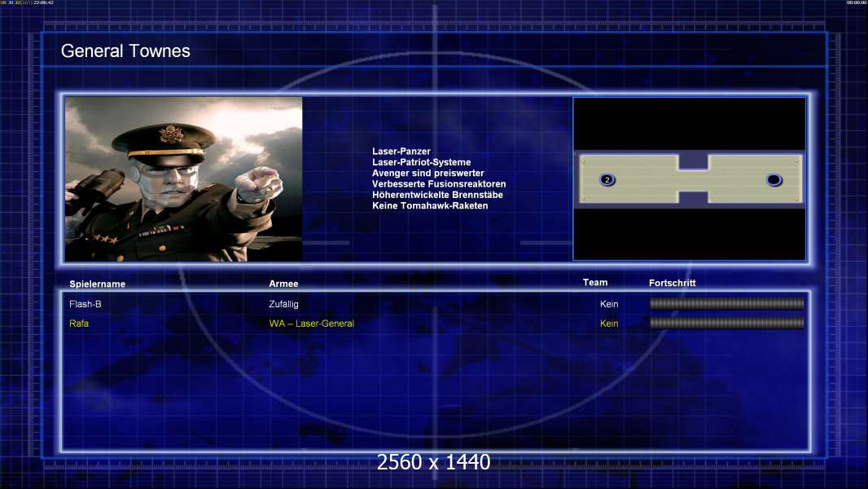Click the Avenger sind preiswerter line

pyautogui.click(x=428, y=173)
